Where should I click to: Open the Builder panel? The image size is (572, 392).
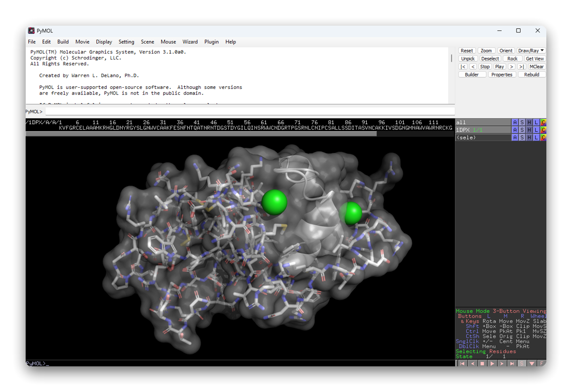(x=471, y=75)
